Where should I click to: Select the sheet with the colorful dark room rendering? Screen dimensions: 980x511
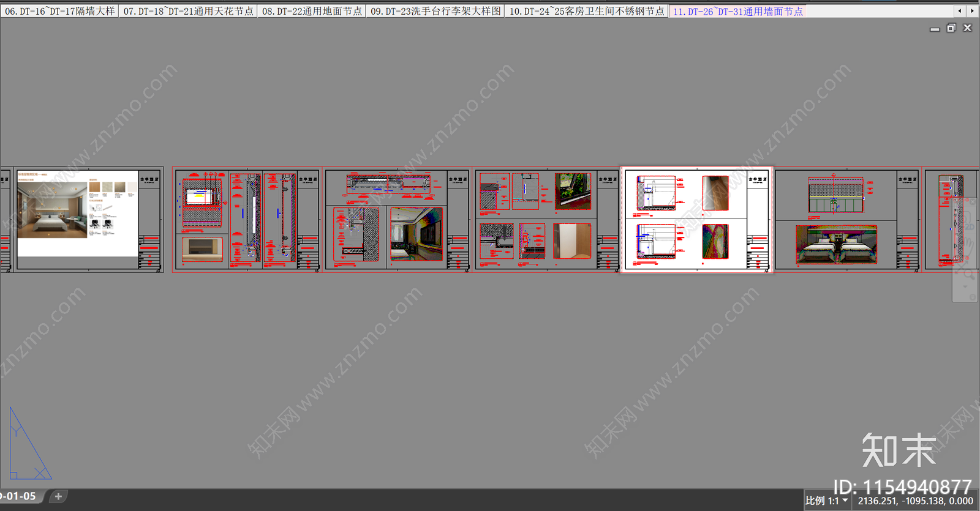coord(398,220)
